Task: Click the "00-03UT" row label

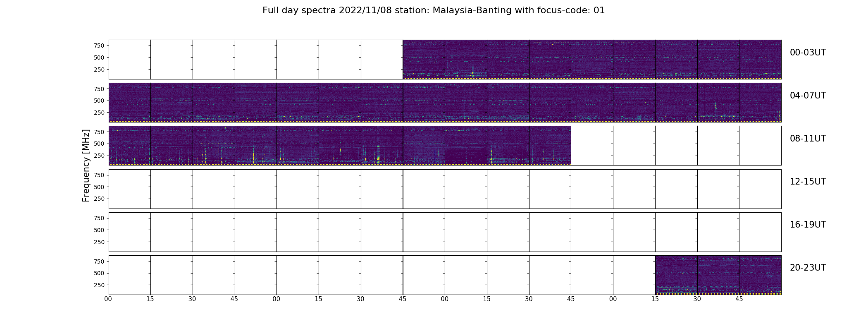Action: [808, 53]
